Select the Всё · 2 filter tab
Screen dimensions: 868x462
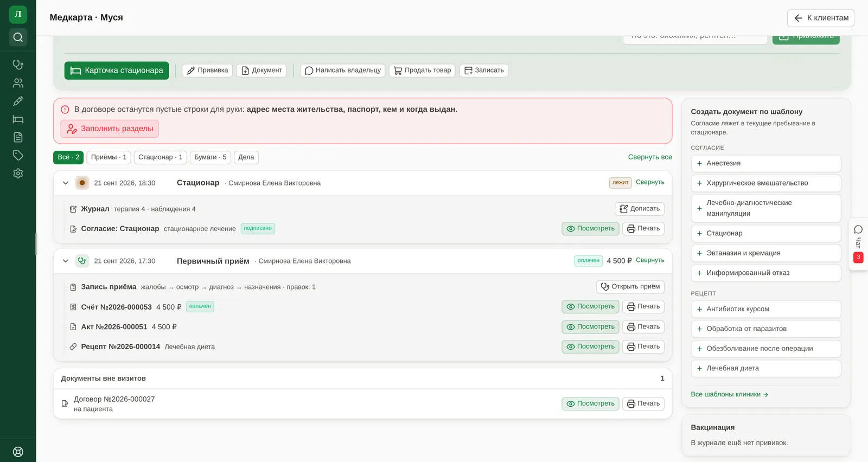(x=68, y=157)
